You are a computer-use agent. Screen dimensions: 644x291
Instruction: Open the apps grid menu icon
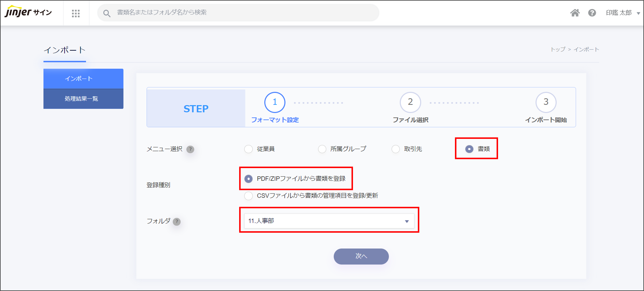[76, 13]
